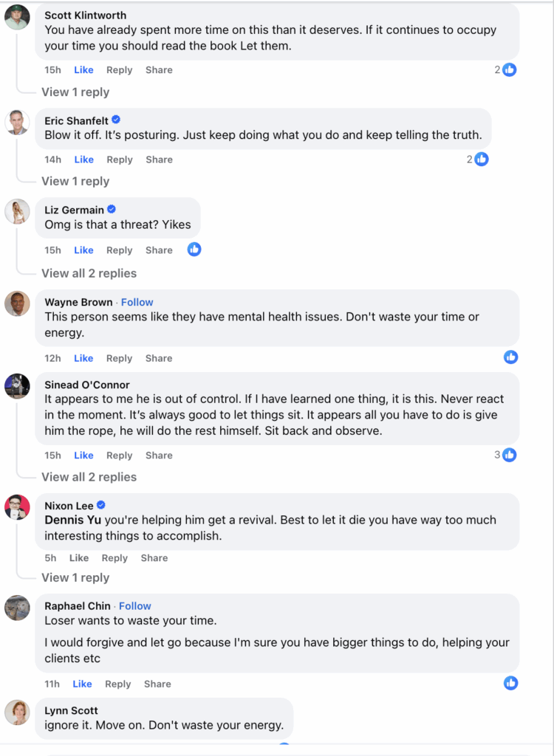Open Lynn Scott's profile picture

(x=17, y=712)
